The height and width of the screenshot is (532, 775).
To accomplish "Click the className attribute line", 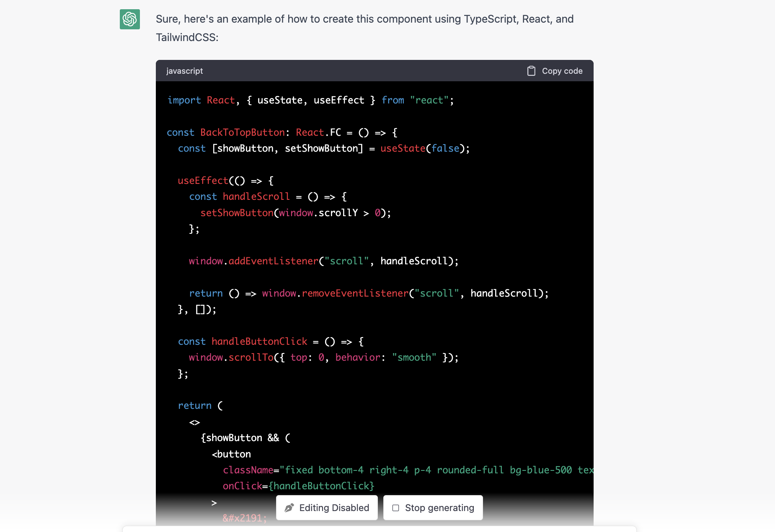I will click(x=408, y=470).
